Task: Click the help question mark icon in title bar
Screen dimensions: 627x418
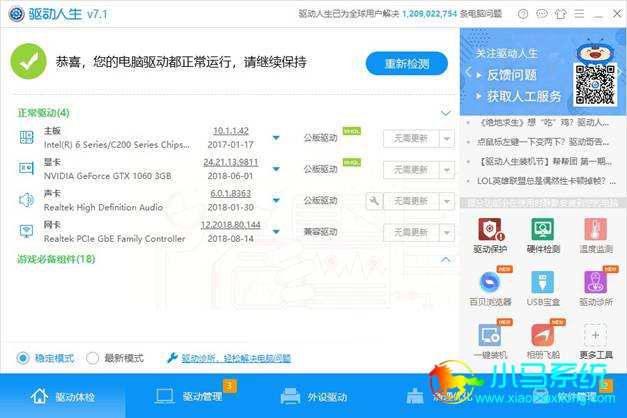Action: [523, 14]
